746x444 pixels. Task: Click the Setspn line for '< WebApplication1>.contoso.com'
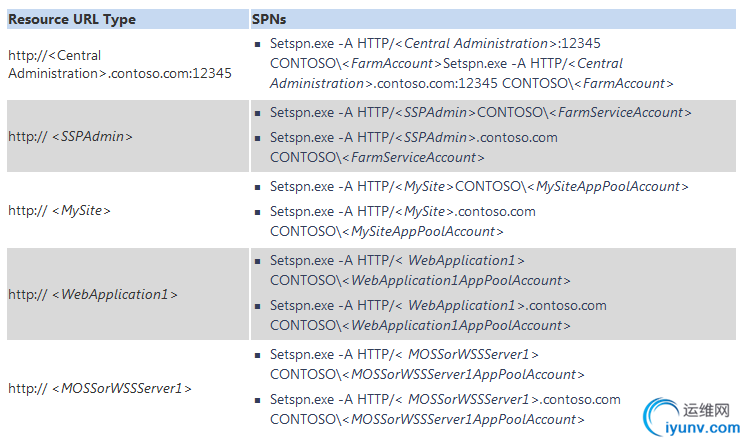point(438,315)
